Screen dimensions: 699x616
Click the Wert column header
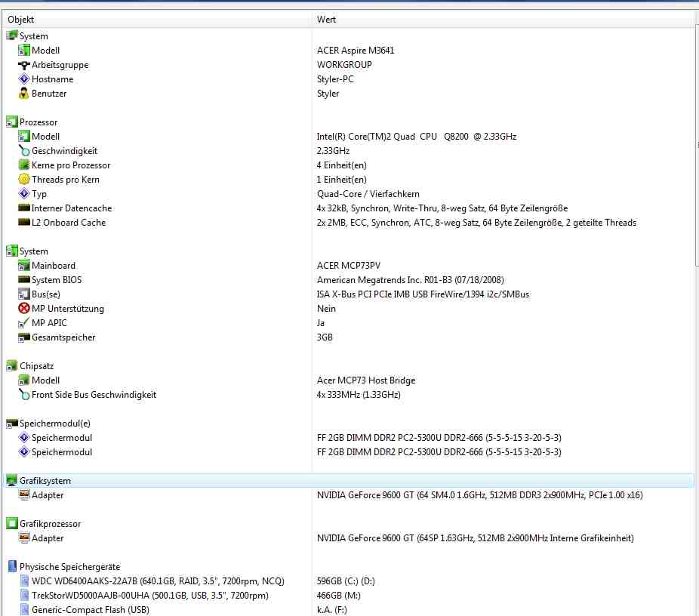point(501,19)
